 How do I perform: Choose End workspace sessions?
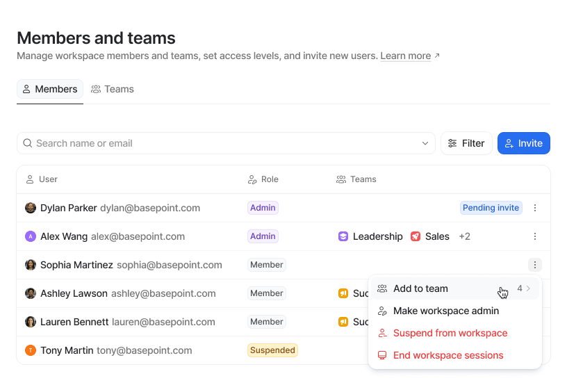(x=447, y=355)
